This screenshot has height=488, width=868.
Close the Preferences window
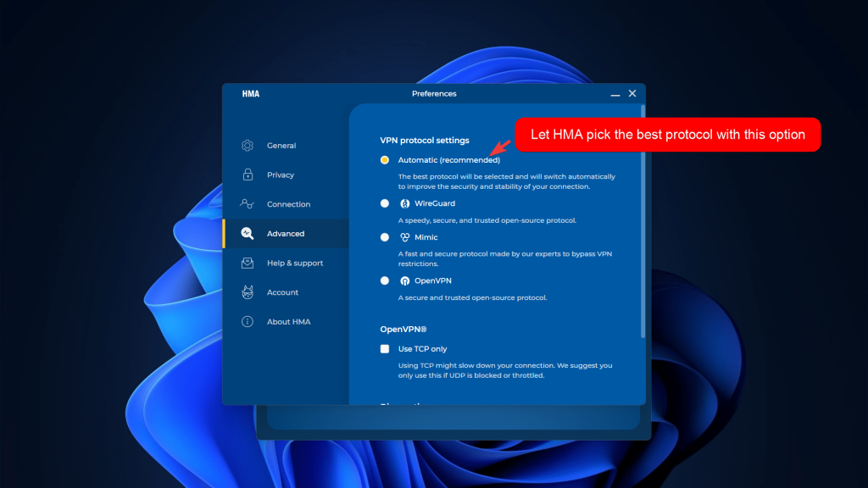[632, 93]
